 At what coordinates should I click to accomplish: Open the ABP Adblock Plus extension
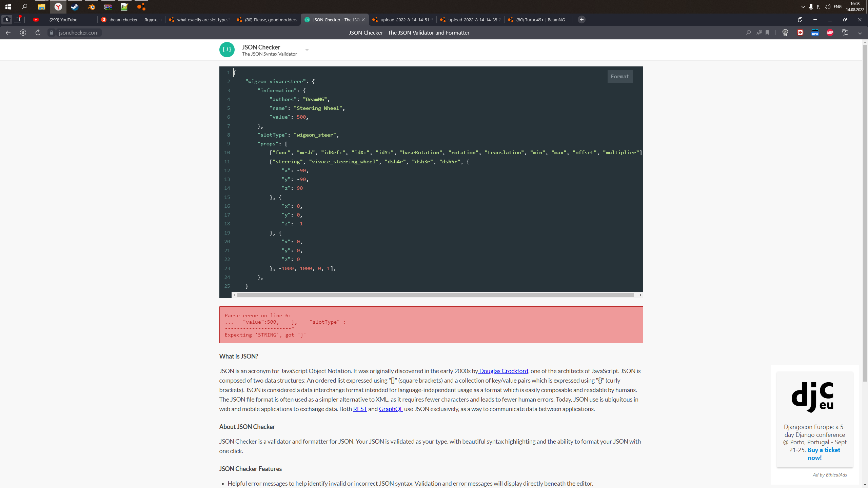tap(830, 33)
